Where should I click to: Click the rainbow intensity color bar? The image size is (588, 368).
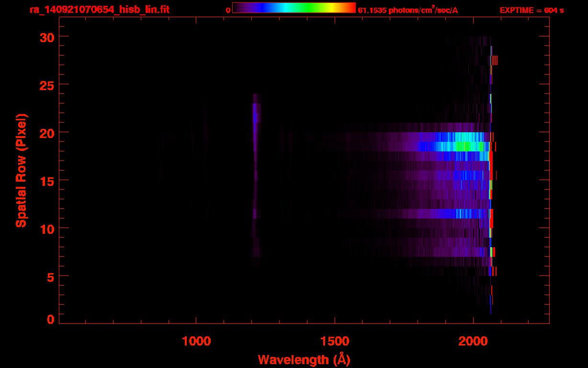[294, 8]
